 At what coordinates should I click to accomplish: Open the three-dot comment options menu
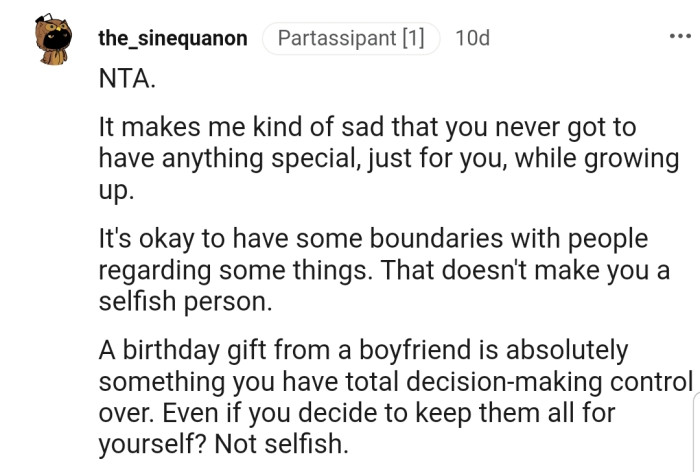[x=680, y=36]
